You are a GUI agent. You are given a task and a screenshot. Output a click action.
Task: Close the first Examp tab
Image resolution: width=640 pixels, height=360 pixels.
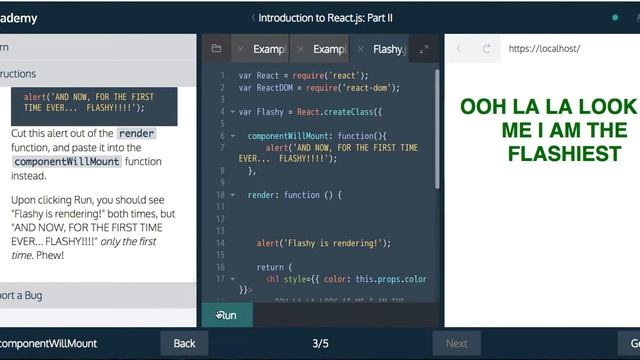click(240, 49)
